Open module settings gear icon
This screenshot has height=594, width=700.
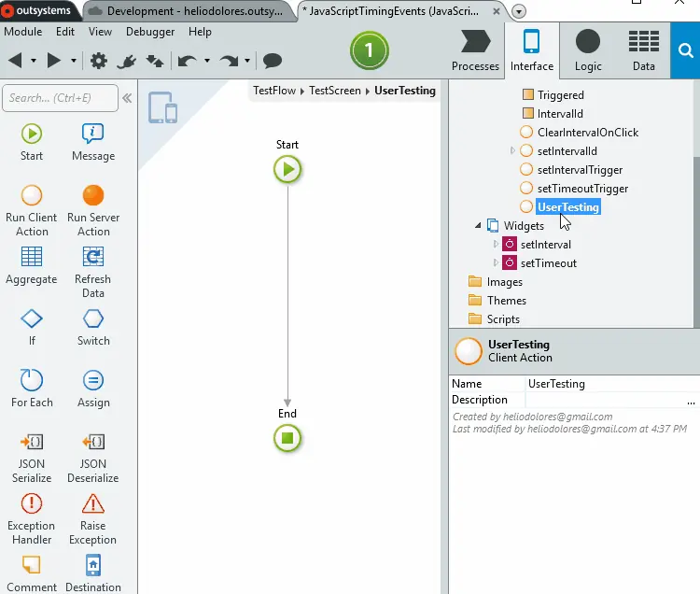tap(99, 61)
